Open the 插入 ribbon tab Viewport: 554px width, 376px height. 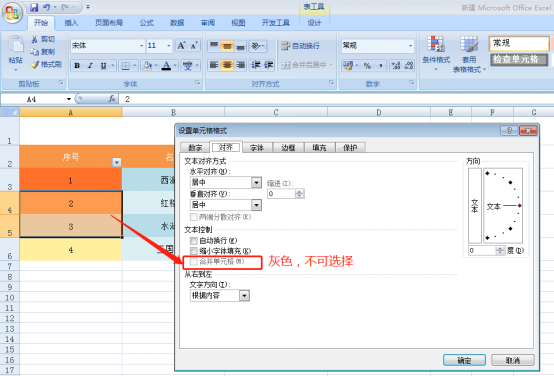coord(71,23)
